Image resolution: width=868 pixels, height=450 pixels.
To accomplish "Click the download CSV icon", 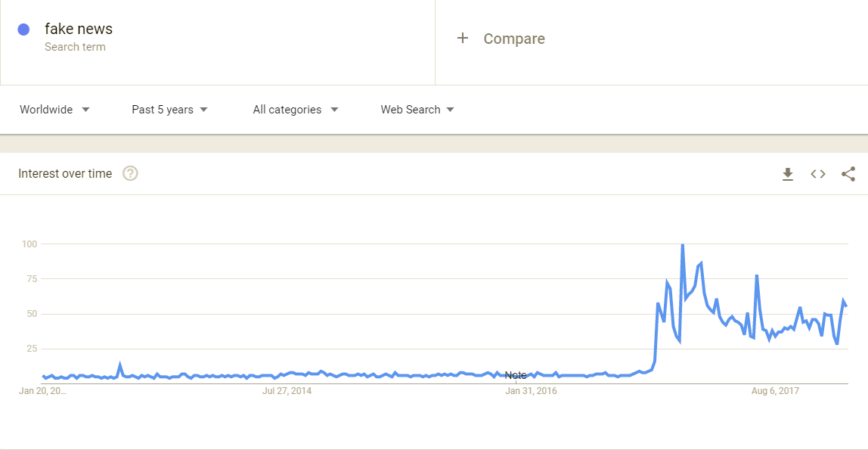I will click(788, 175).
